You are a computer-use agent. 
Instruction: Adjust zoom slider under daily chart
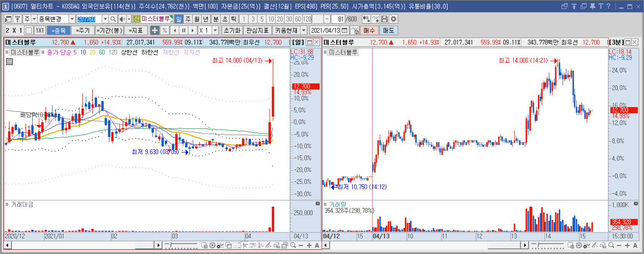pyautogui.click(x=171, y=245)
